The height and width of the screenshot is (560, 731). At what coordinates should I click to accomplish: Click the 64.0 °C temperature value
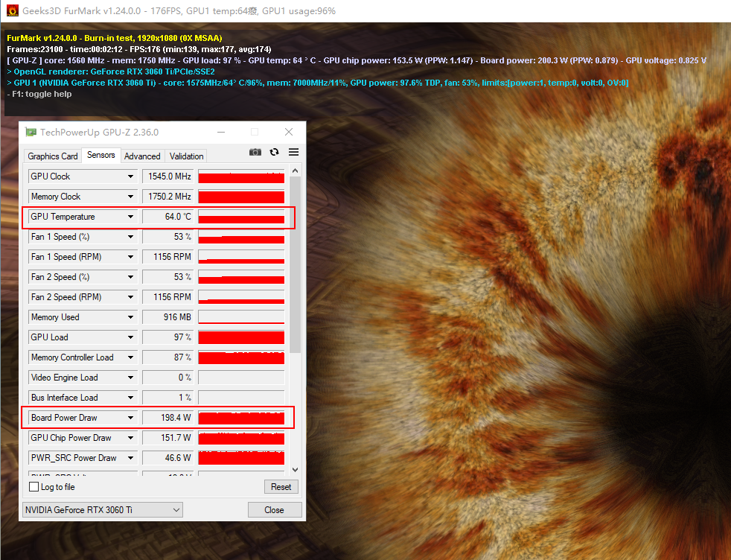(x=167, y=217)
